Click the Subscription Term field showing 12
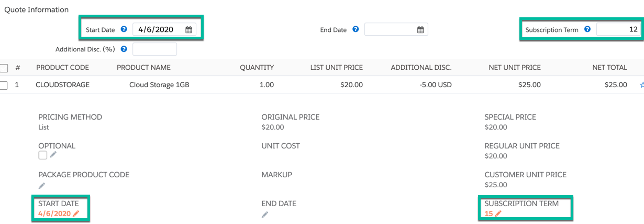Screen dimensions: 644x224 tap(618, 30)
